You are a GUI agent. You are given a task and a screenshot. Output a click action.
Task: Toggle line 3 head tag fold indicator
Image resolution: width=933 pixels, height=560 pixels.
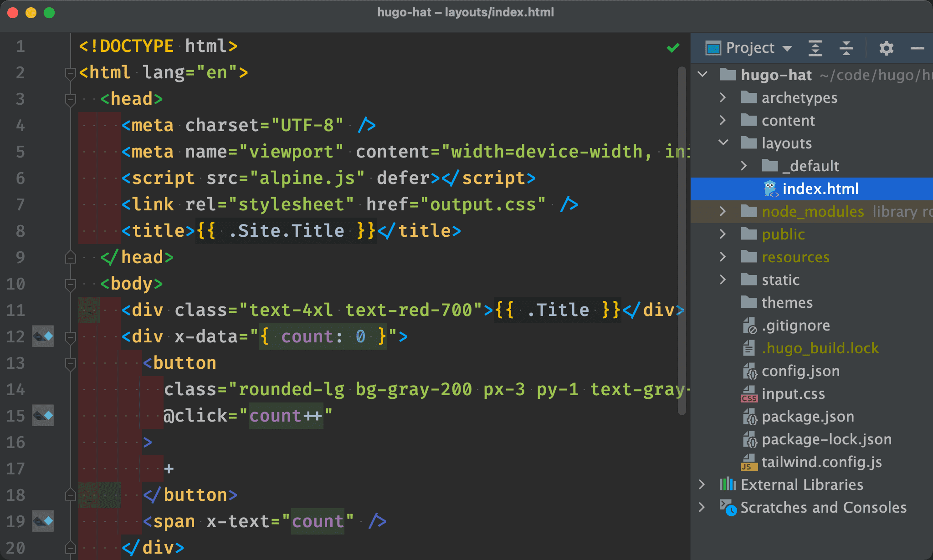(x=72, y=98)
